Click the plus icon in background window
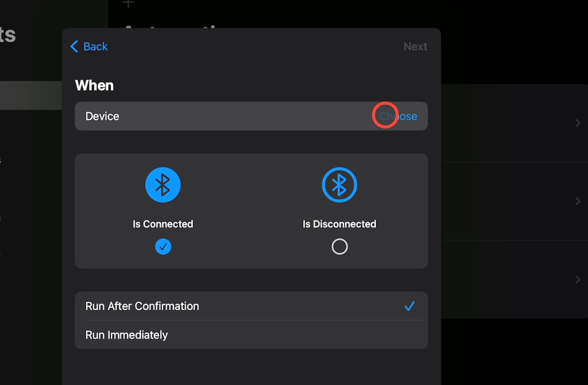This screenshot has height=385, width=588. [x=128, y=3]
